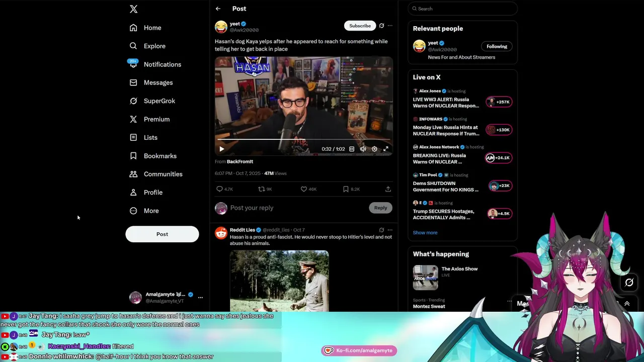Open the Ko-fi.com/amalgamyte link

[359, 350]
